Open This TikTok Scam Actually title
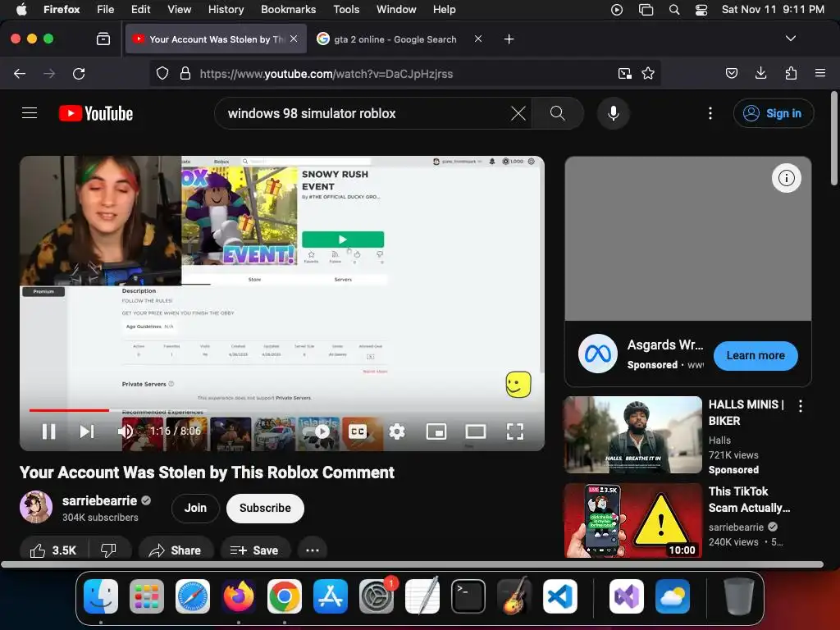Image resolution: width=840 pixels, height=630 pixels. click(x=749, y=500)
